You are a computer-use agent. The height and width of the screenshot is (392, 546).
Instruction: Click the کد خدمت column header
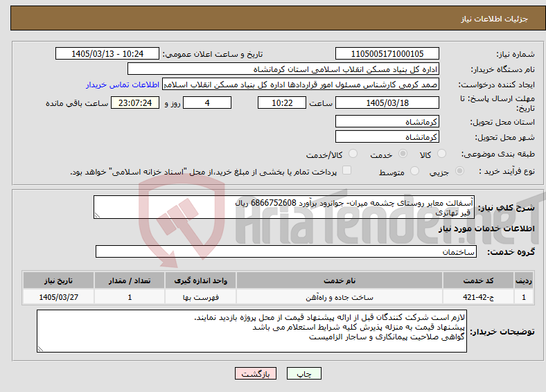[x=479, y=280]
